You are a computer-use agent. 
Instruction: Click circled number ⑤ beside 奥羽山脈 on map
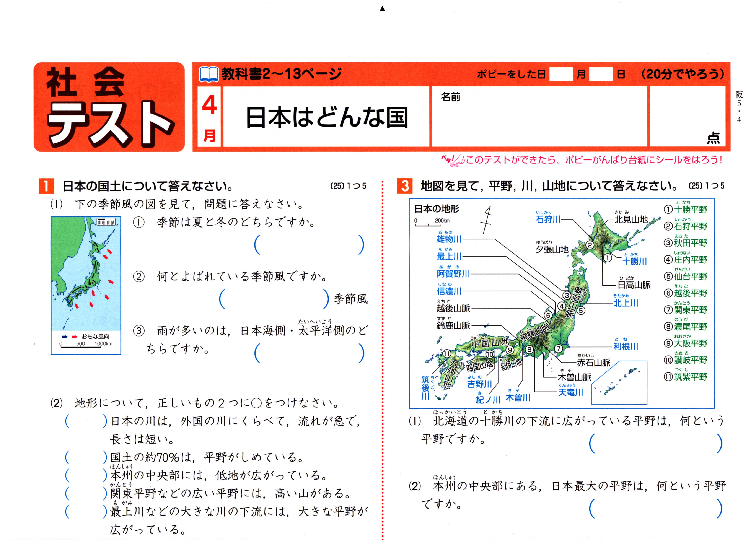pyautogui.click(x=581, y=310)
